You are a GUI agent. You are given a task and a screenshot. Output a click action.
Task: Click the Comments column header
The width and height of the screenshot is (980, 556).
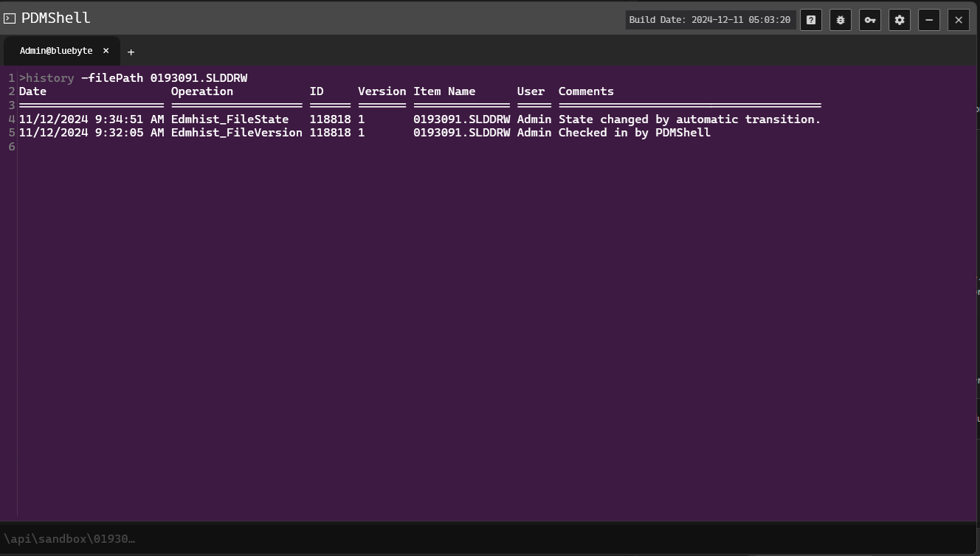[585, 91]
